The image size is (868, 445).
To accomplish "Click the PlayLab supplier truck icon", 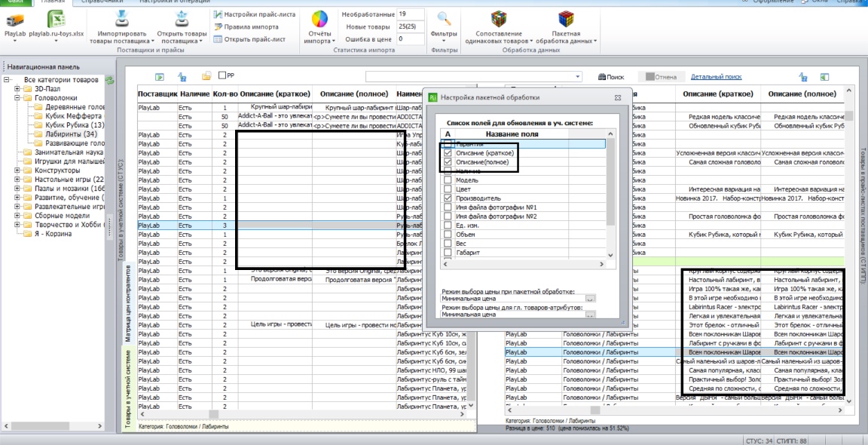I will click(x=15, y=20).
